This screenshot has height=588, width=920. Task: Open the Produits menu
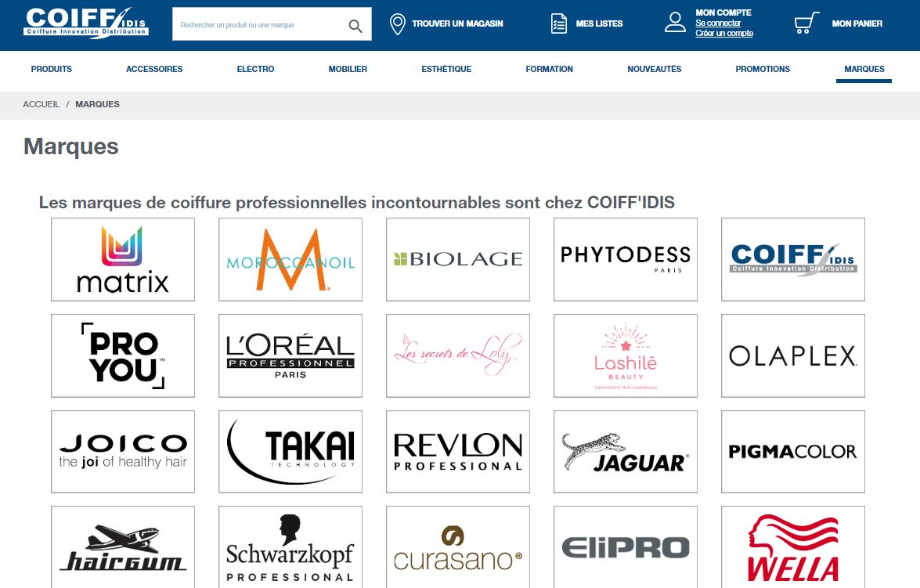51,69
